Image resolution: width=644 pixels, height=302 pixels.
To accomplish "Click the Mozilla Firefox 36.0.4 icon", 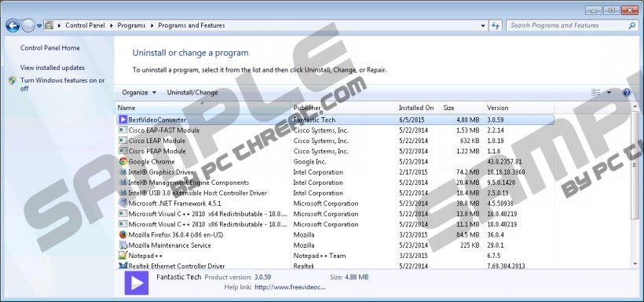I will coord(123,235).
